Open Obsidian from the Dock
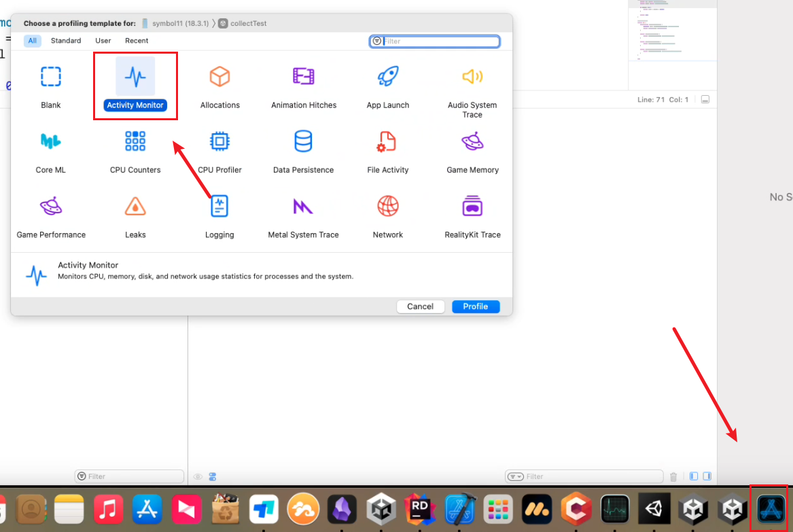 click(x=342, y=510)
